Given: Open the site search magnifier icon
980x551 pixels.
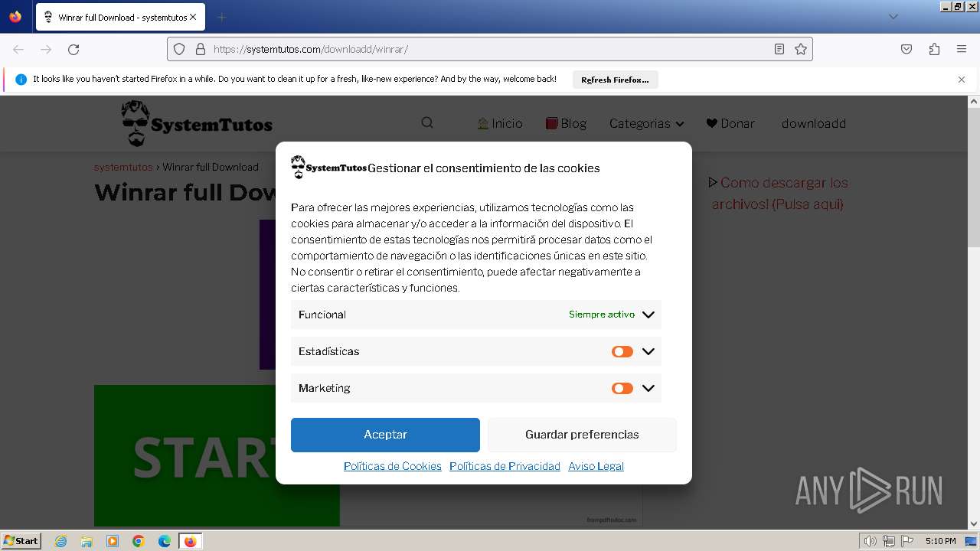Looking at the screenshot, I should (427, 122).
